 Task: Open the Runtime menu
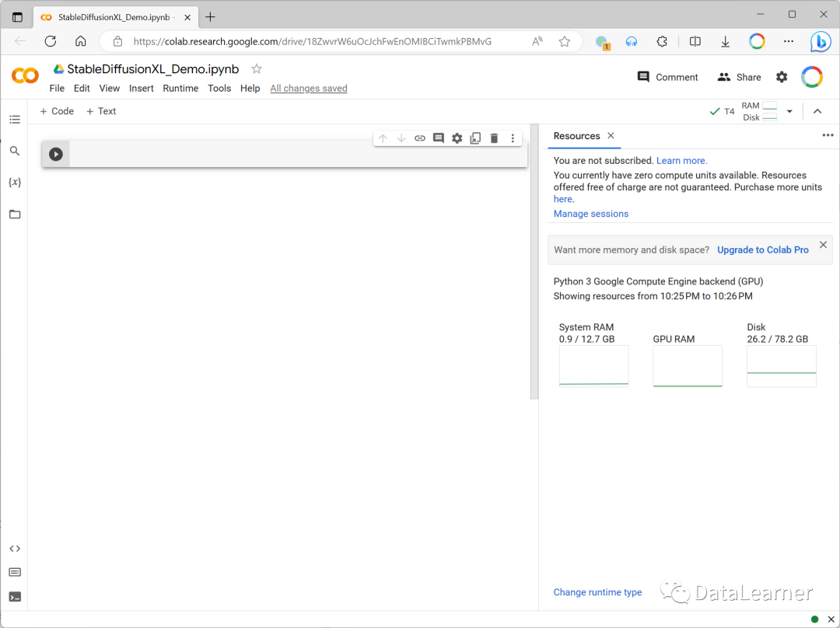click(x=180, y=89)
